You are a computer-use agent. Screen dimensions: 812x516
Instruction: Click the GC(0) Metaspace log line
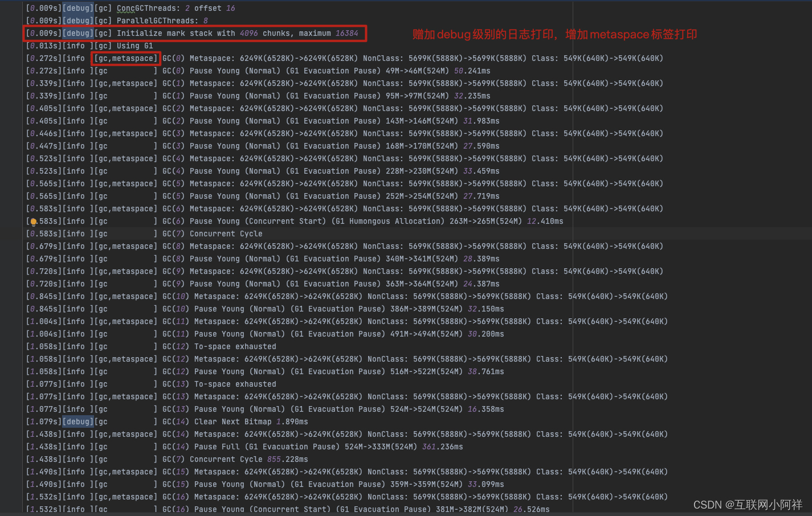[x=345, y=58]
